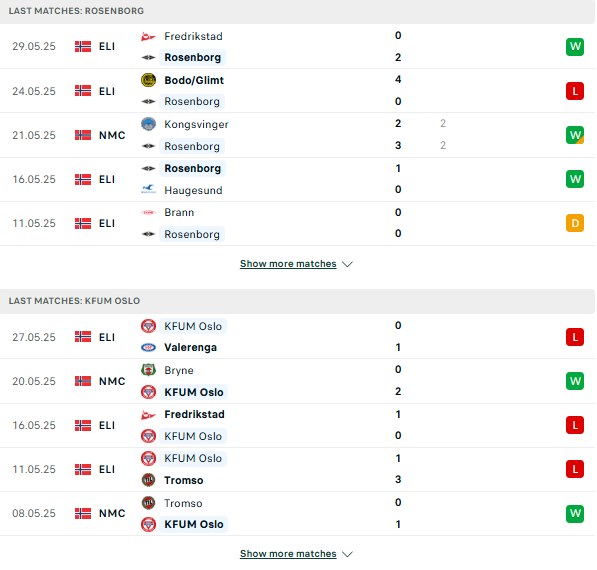Click the Brann club logo
597x570 pixels.
[148, 212]
